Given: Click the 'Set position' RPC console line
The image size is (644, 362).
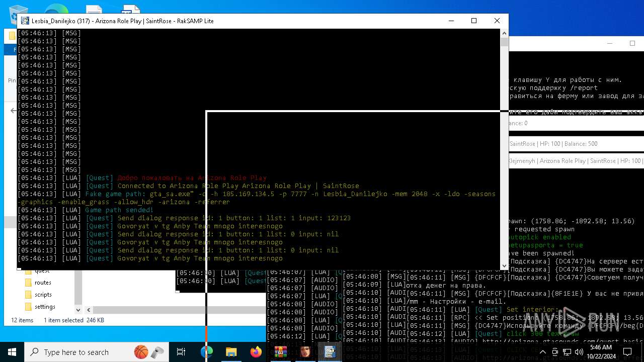Looking at the screenshot, I should point(525,317).
